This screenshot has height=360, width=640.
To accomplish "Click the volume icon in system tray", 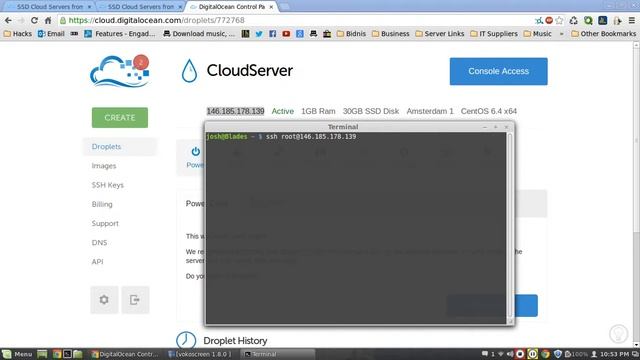I will [x=510, y=354].
